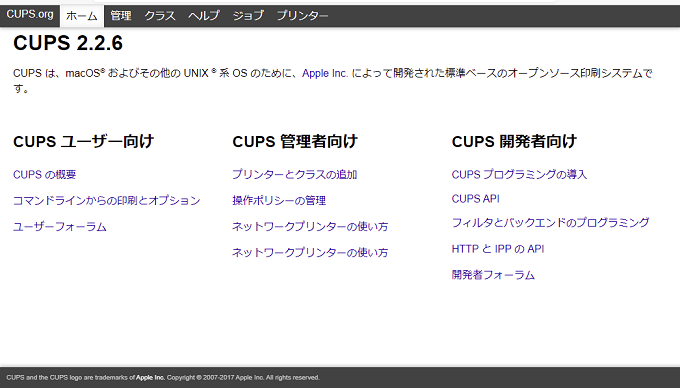Open コマンドラインからの印刷とオプション link

pos(107,201)
